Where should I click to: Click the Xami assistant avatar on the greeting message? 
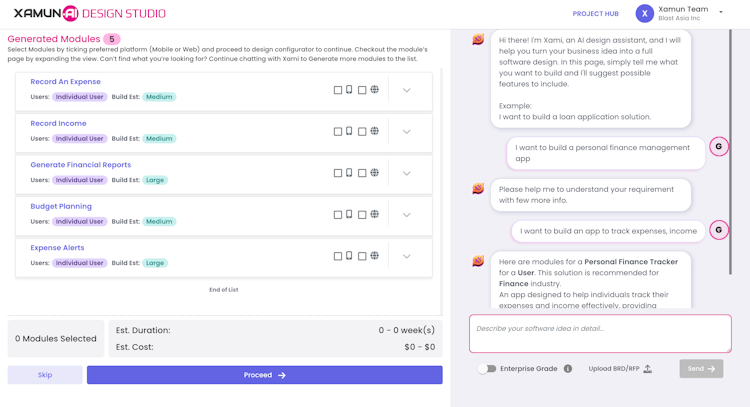pyautogui.click(x=478, y=40)
